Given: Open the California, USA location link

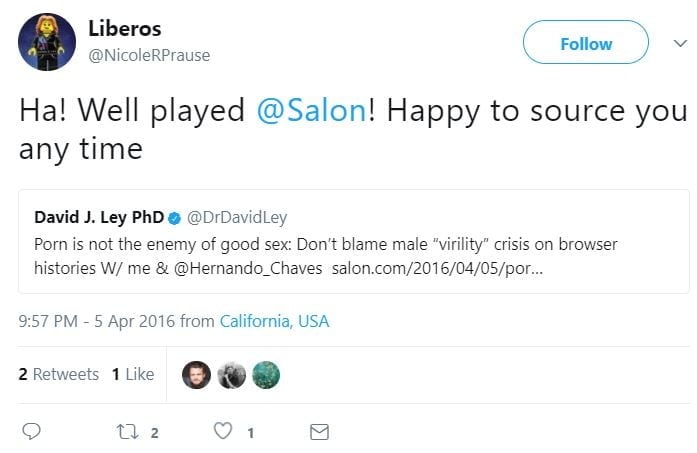Looking at the screenshot, I should click(274, 321).
